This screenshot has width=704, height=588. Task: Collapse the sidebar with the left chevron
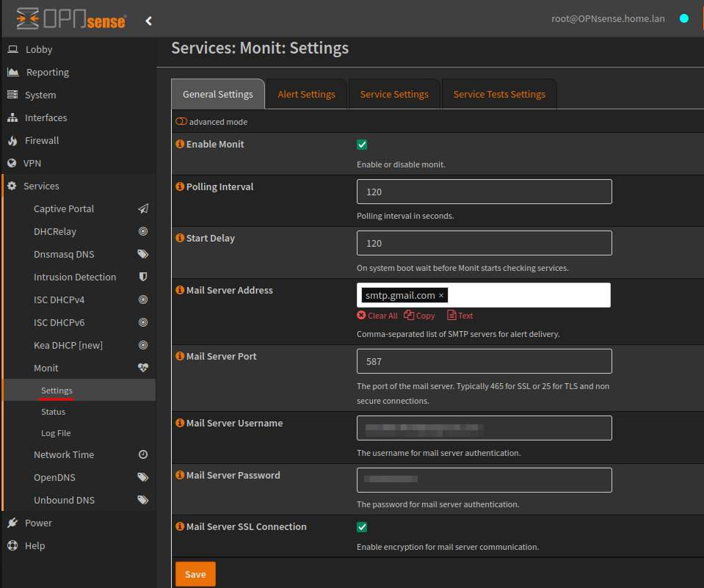[148, 21]
